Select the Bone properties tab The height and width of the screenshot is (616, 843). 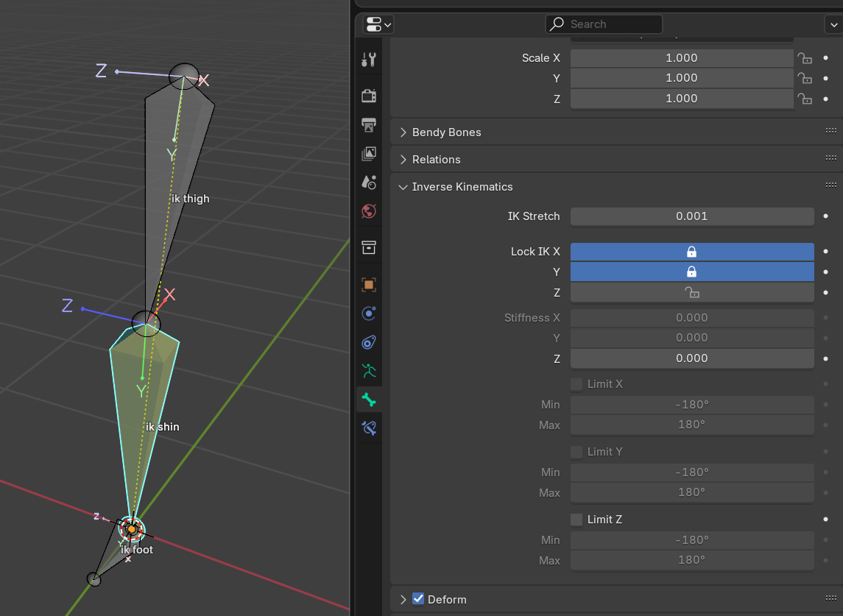(369, 400)
